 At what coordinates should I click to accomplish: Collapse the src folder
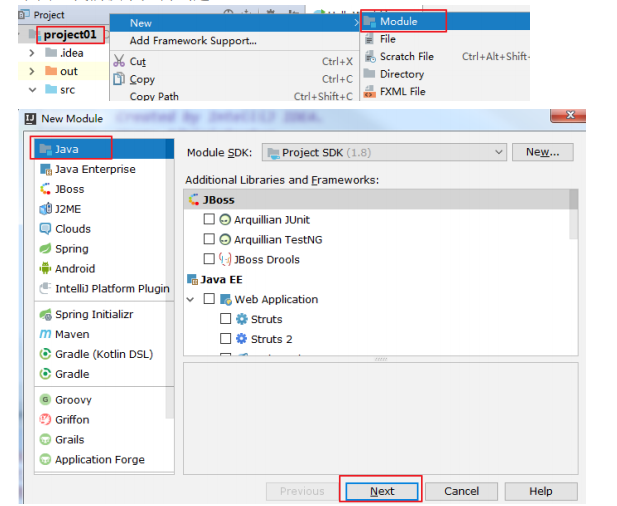pos(33,90)
